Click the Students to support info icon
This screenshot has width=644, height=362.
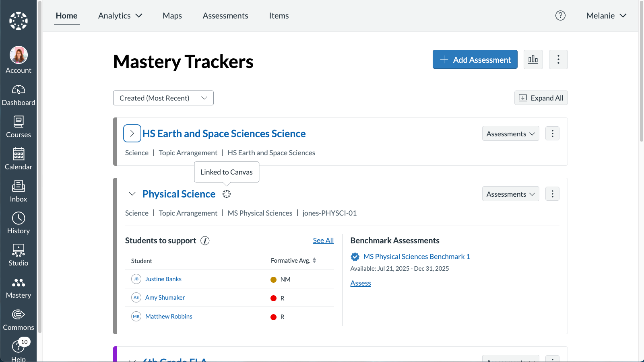(x=205, y=241)
